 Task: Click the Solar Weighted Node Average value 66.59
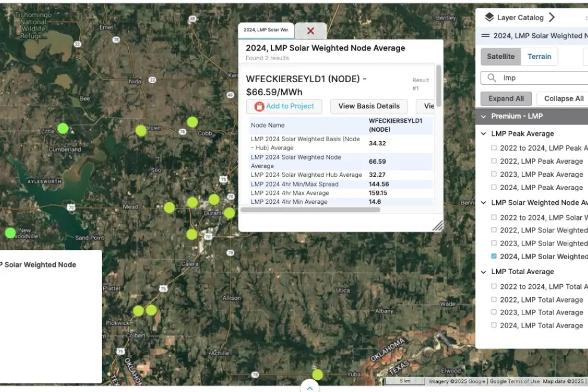[377, 161]
